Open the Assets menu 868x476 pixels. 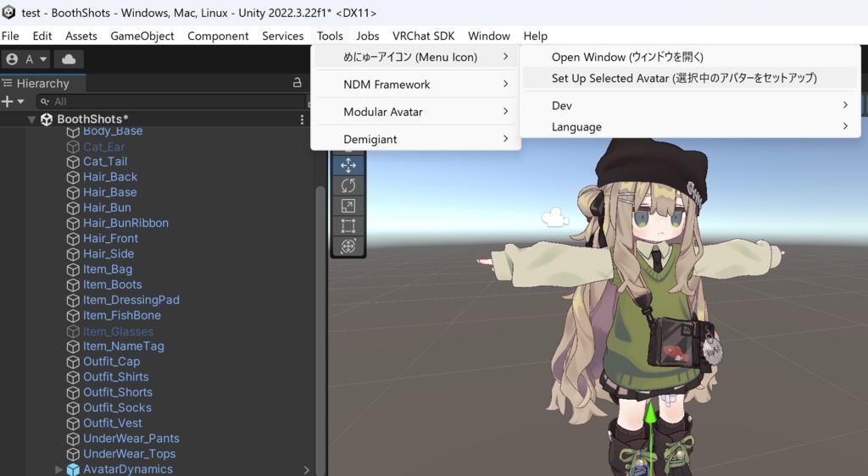pos(81,36)
